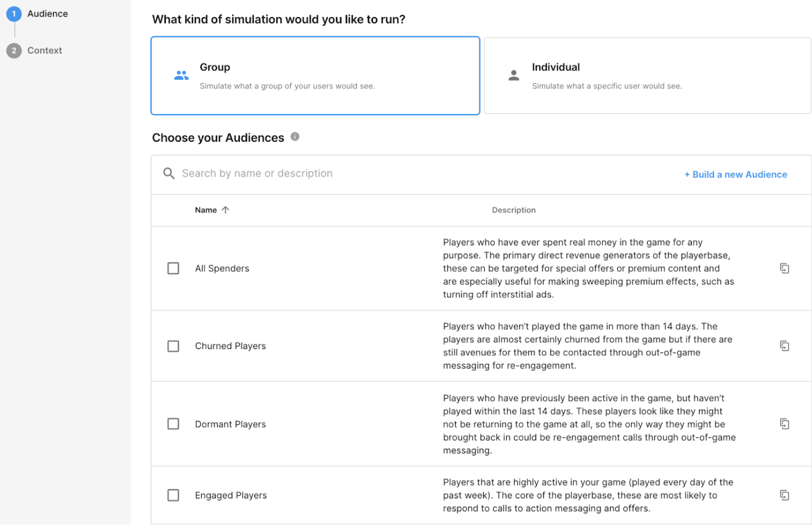Click the audience search input field
The image size is (812, 526).
(x=386, y=174)
